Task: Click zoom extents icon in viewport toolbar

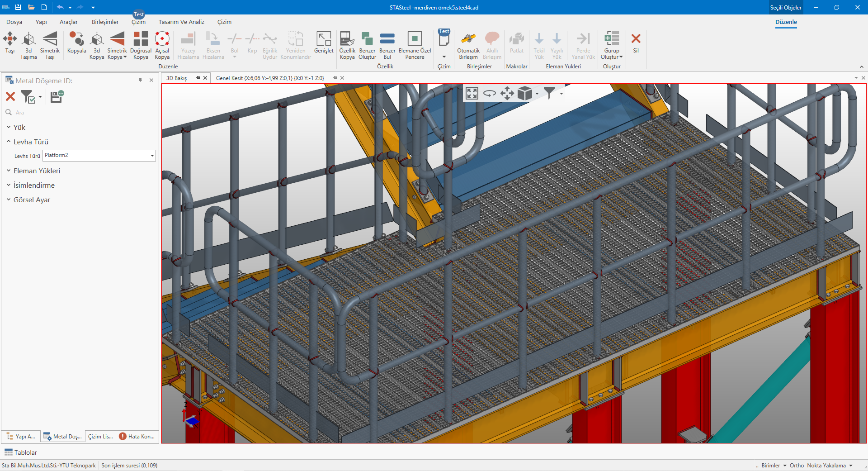Action: click(472, 94)
